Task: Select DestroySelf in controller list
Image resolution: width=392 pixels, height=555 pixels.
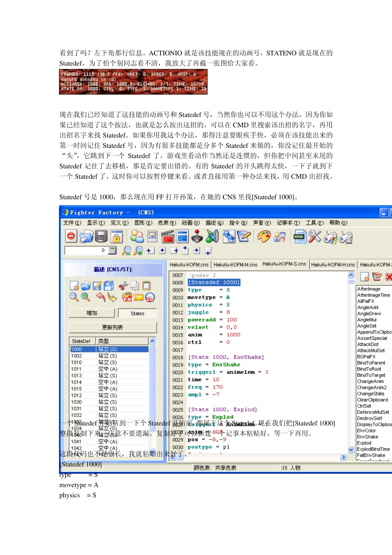Action: [369, 418]
